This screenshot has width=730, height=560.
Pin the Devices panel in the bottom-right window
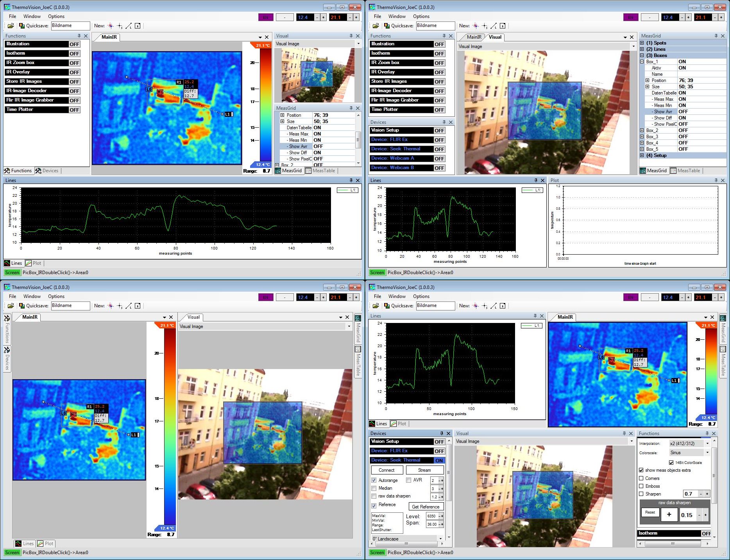442,433
